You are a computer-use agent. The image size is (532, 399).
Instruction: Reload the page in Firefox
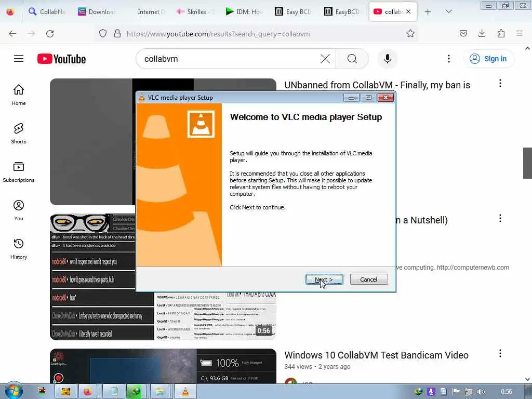click(50, 34)
